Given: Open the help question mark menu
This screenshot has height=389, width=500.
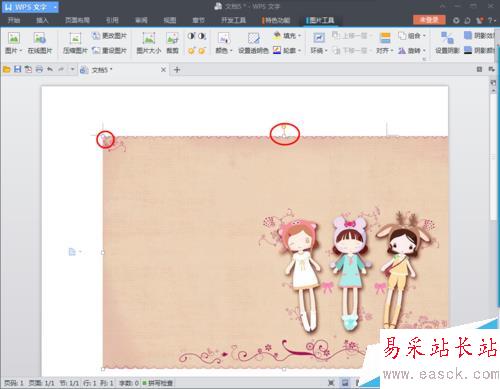Looking at the screenshot, I should pos(491,20).
